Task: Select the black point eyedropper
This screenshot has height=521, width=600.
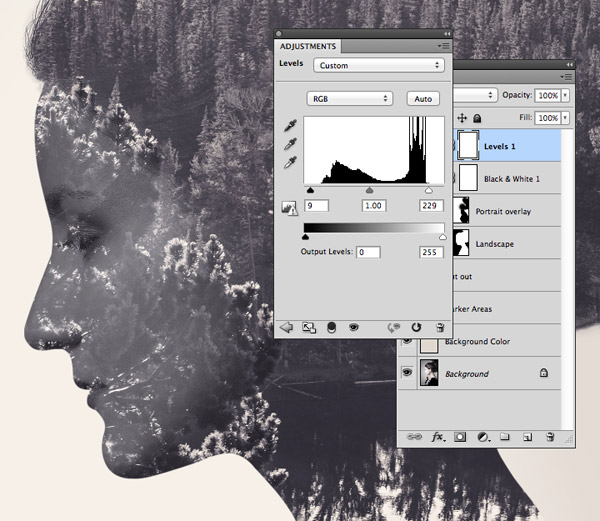Action: click(290, 126)
